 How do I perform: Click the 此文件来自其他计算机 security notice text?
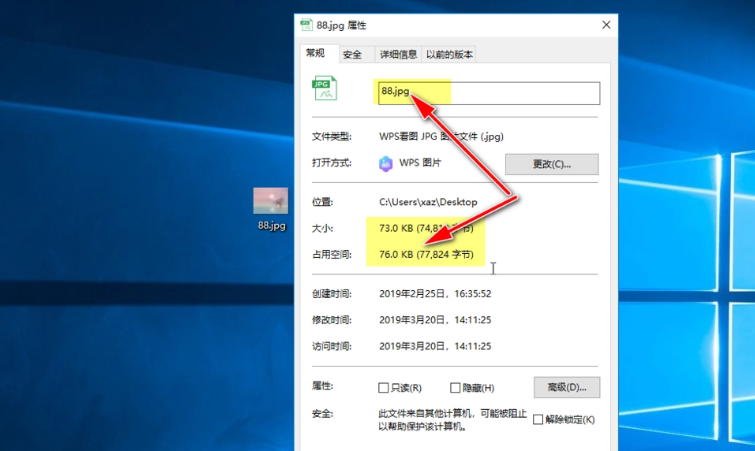coord(453,420)
